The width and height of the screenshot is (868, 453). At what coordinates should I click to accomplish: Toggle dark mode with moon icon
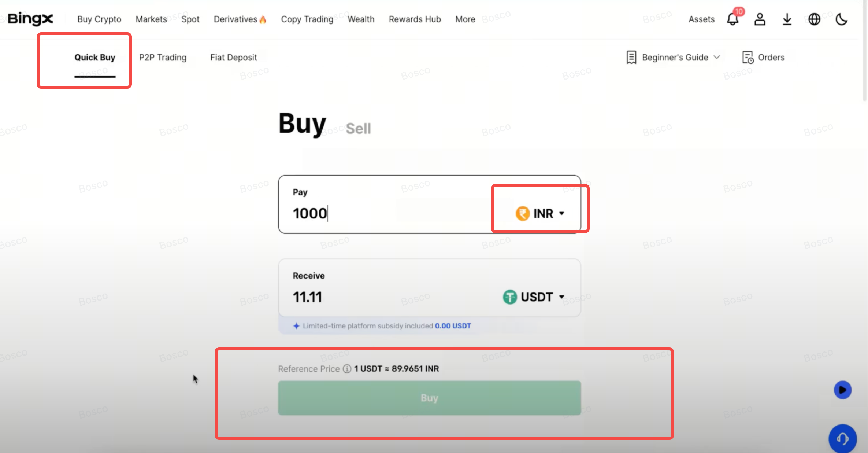841,19
